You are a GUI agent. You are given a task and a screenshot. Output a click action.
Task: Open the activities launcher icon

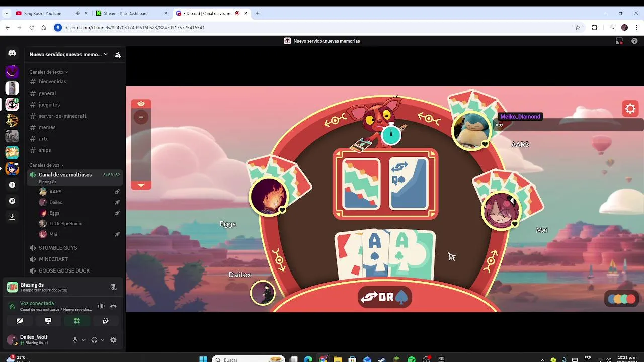click(77, 320)
